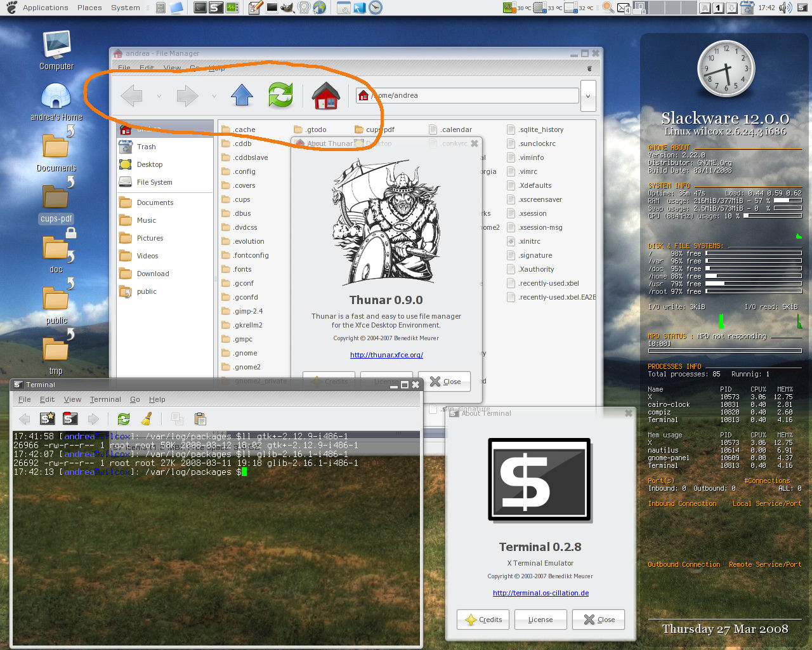Expand the forward button history arrow in Thunar

coord(214,96)
